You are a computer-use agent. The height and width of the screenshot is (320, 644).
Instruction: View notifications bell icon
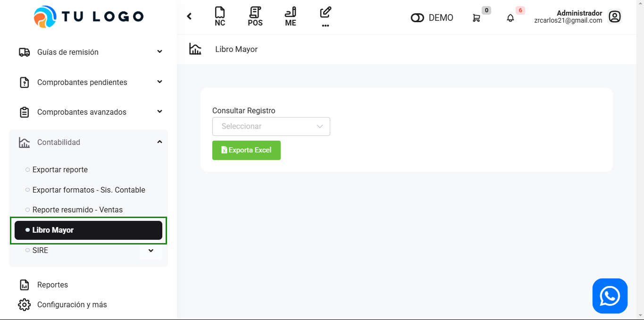[x=510, y=18]
